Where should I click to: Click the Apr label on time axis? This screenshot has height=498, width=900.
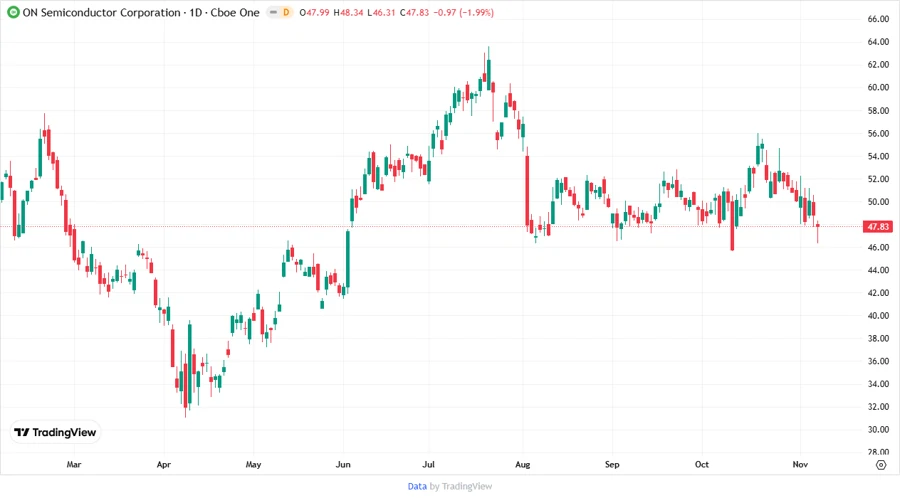164,464
